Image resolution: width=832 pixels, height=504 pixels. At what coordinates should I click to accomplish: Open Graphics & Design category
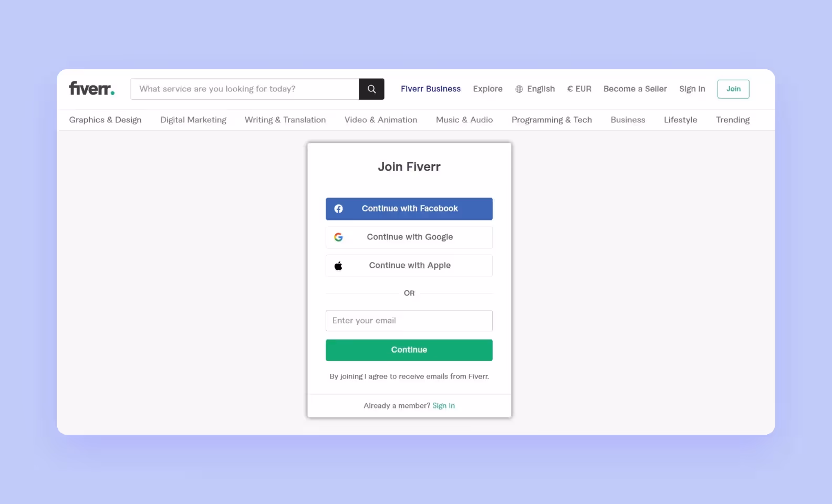106,120
